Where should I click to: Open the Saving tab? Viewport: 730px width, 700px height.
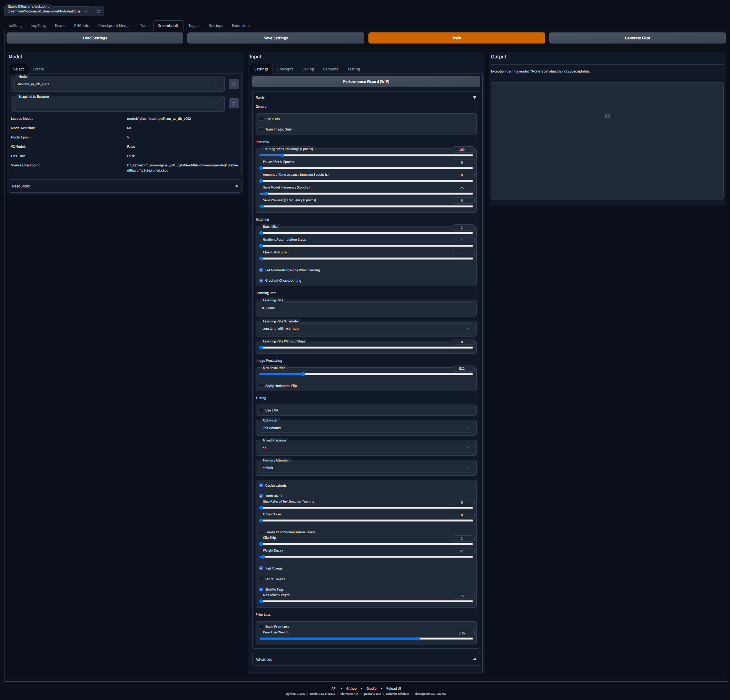click(x=308, y=69)
